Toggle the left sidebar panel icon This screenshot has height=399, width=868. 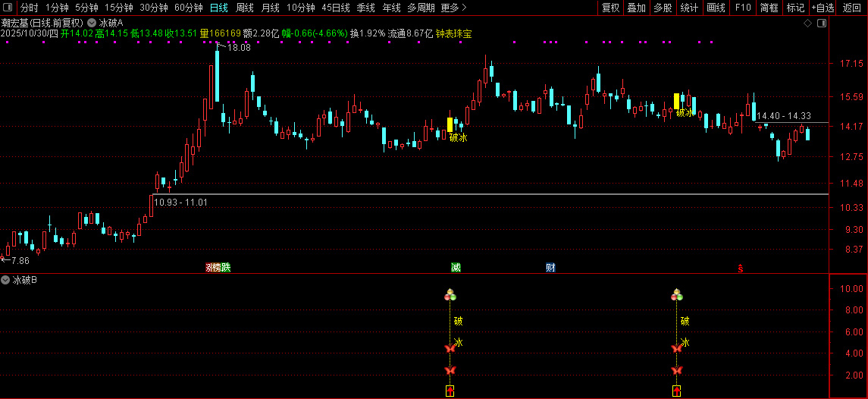[8, 8]
